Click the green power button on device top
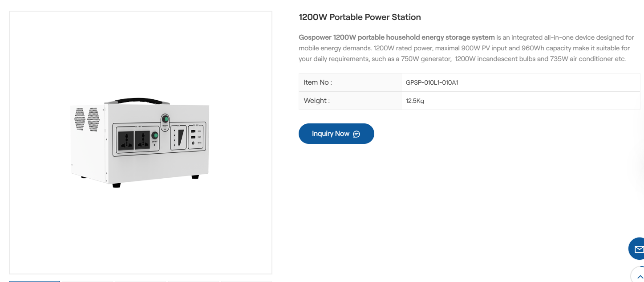Screen dimensions: 644x282 point(165,119)
